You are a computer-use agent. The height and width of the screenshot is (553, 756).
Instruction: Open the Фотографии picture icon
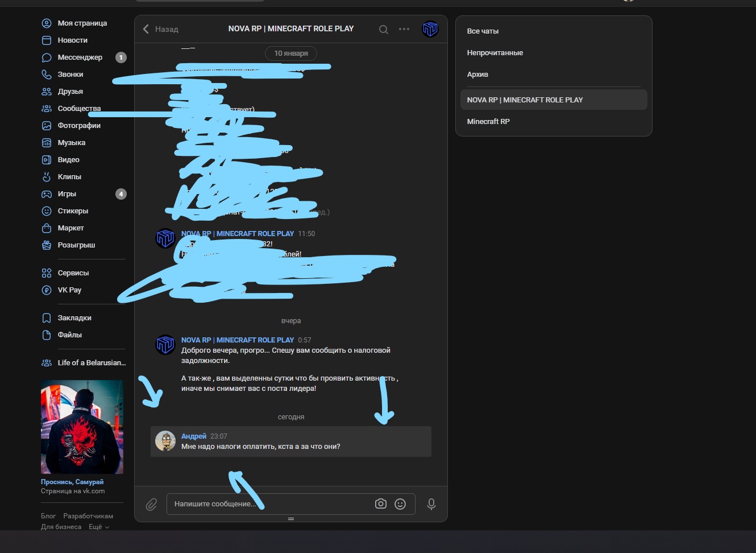click(47, 126)
